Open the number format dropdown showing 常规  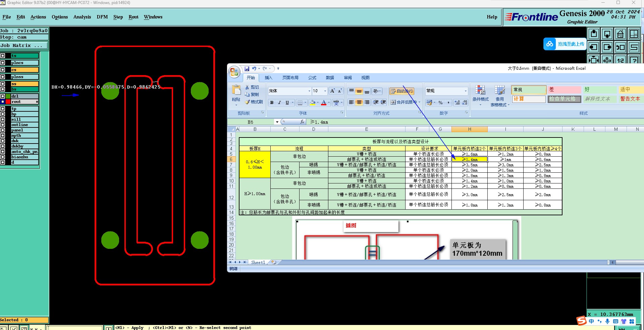tap(465, 91)
